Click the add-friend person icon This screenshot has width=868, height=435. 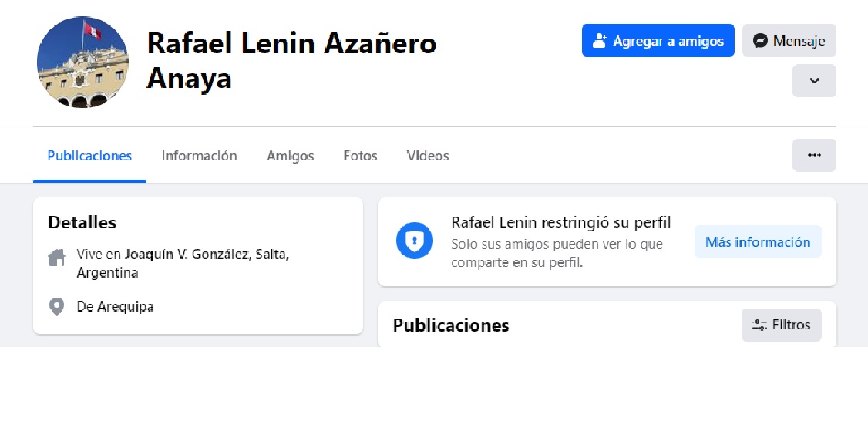[600, 40]
